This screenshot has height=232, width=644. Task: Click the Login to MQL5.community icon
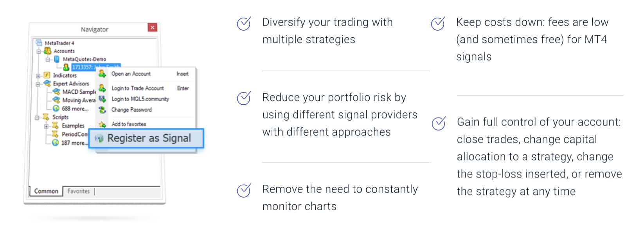[x=102, y=99]
